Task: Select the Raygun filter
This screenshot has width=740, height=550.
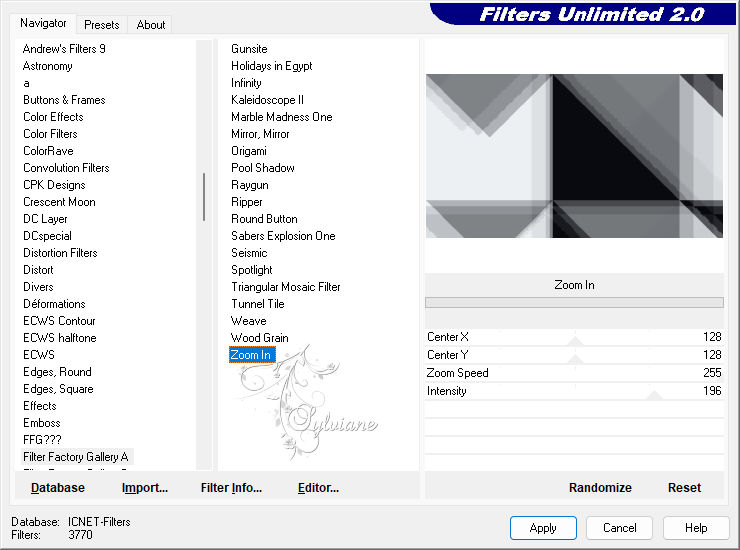Action: (x=250, y=185)
